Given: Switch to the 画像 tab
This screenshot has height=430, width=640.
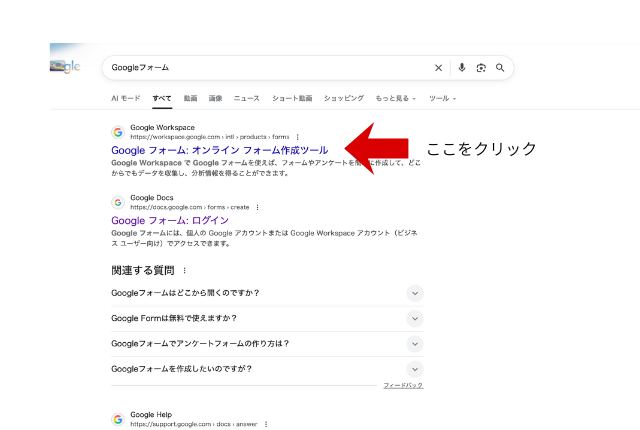Looking at the screenshot, I should click(x=216, y=98).
